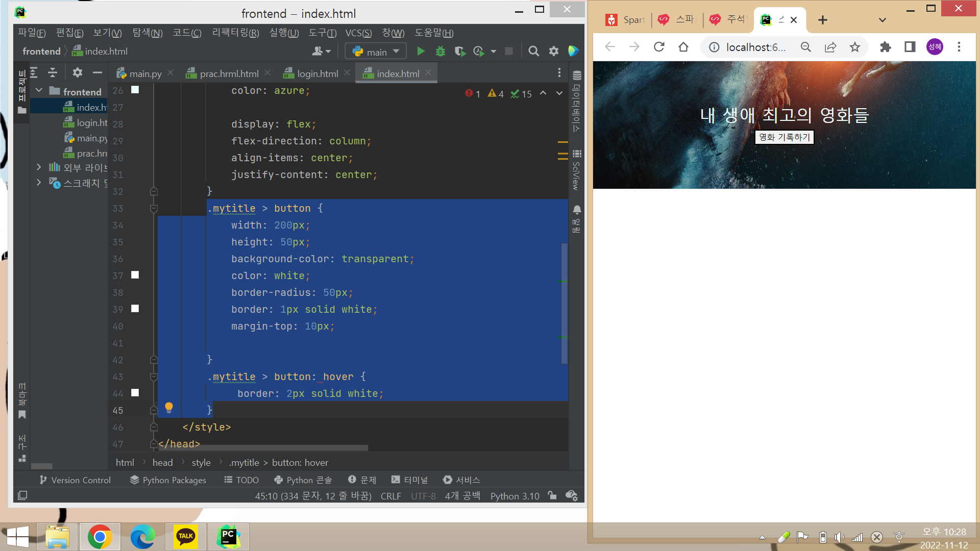The width and height of the screenshot is (980, 551).
Task: Hide the project tool window
Action: (97, 72)
